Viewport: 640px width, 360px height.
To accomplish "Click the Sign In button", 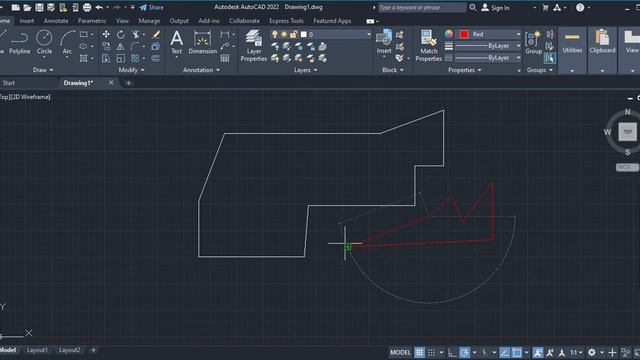I will click(495, 7).
